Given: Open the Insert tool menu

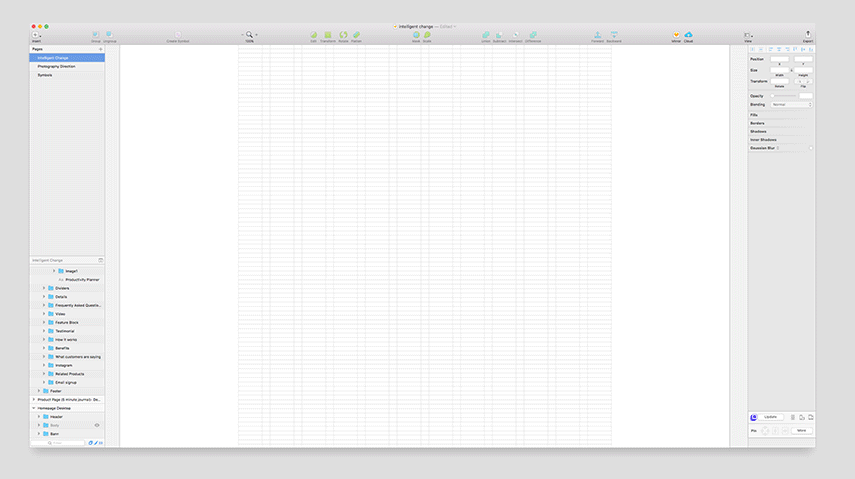Looking at the screenshot, I should point(36,35).
